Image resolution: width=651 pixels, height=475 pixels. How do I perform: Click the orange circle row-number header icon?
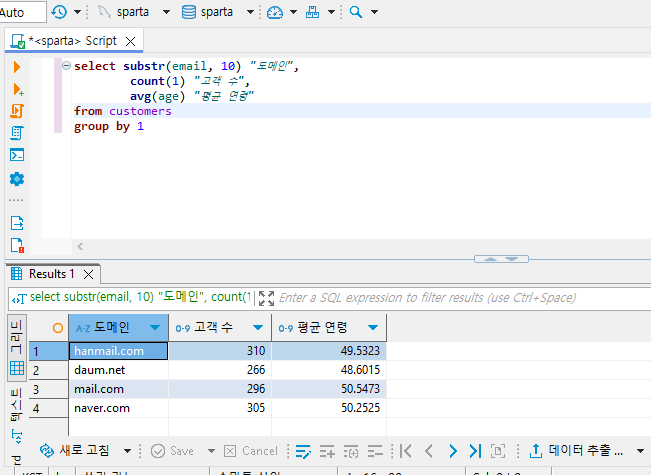tap(58, 328)
